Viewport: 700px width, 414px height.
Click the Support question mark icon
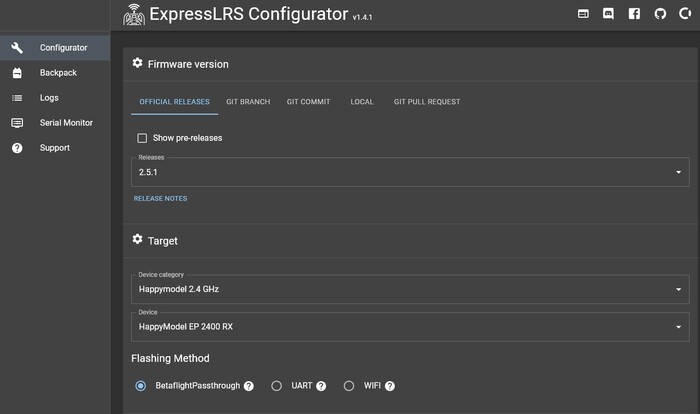[17, 148]
